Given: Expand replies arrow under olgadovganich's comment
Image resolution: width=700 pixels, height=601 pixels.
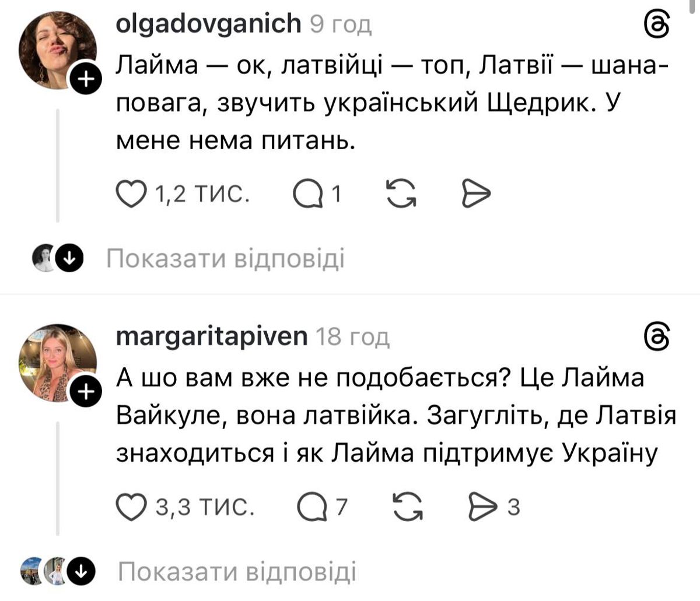Looking at the screenshot, I should [x=70, y=259].
